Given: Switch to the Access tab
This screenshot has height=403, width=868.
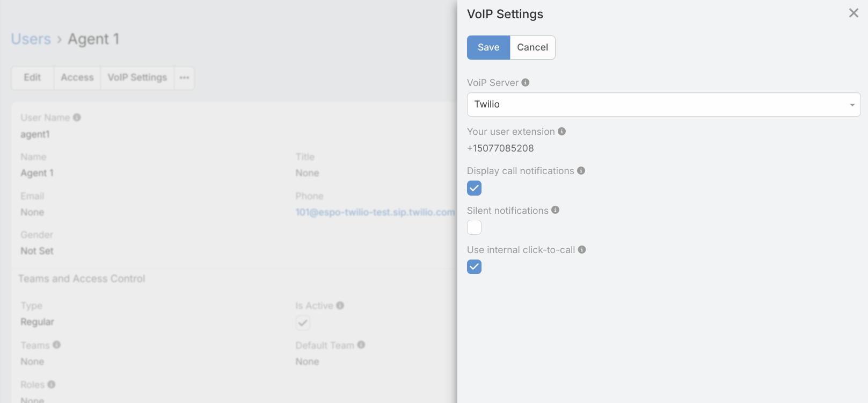Looking at the screenshot, I should pos(77,77).
